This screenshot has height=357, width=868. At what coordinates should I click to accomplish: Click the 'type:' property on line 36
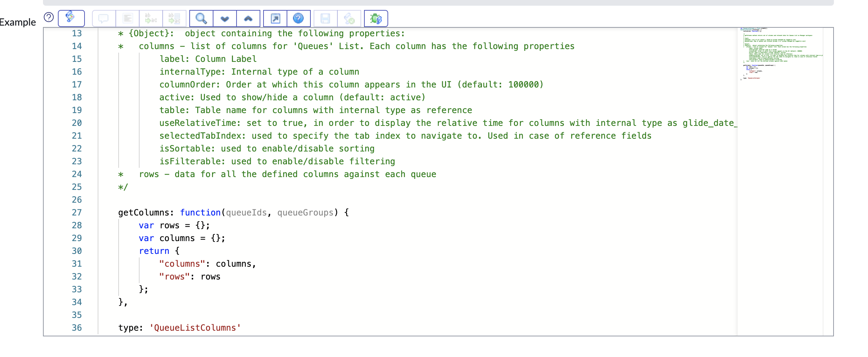click(131, 328)
